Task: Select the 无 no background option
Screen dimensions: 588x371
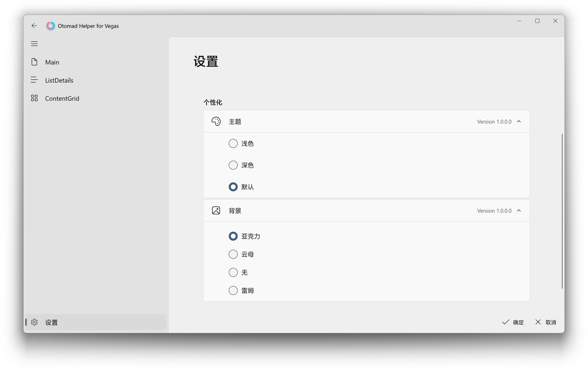Action: [x=233, y=272]
